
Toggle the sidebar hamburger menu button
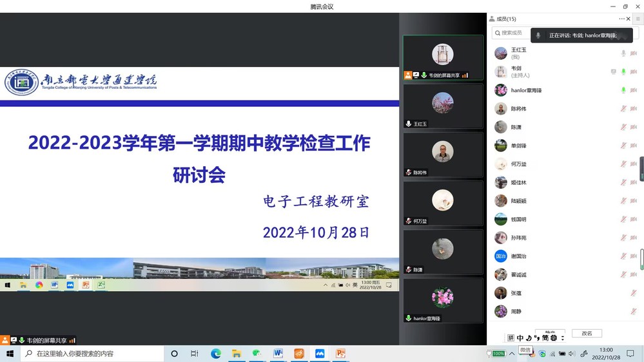click(638, 19)
